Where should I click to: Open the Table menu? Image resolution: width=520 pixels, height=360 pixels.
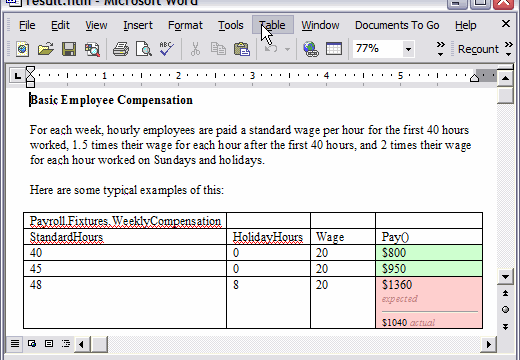pos(273,25)
